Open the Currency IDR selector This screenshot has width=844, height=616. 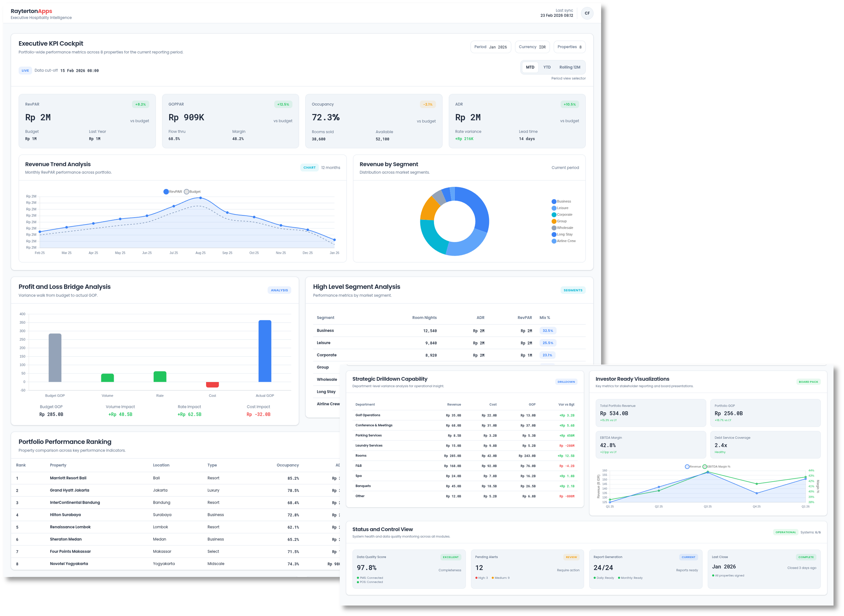pyautogui.click(x=532, y=47)
